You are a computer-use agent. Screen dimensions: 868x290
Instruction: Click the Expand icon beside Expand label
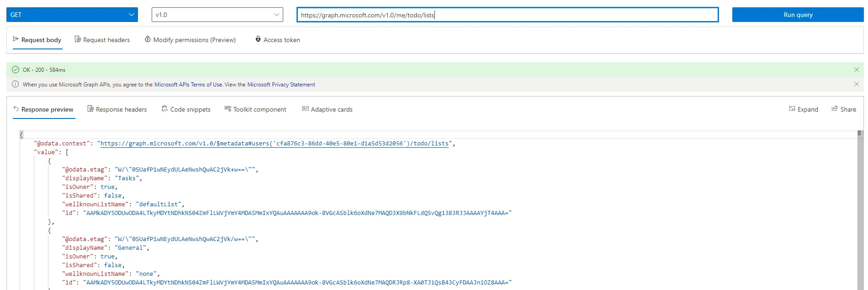click(792, 109)
